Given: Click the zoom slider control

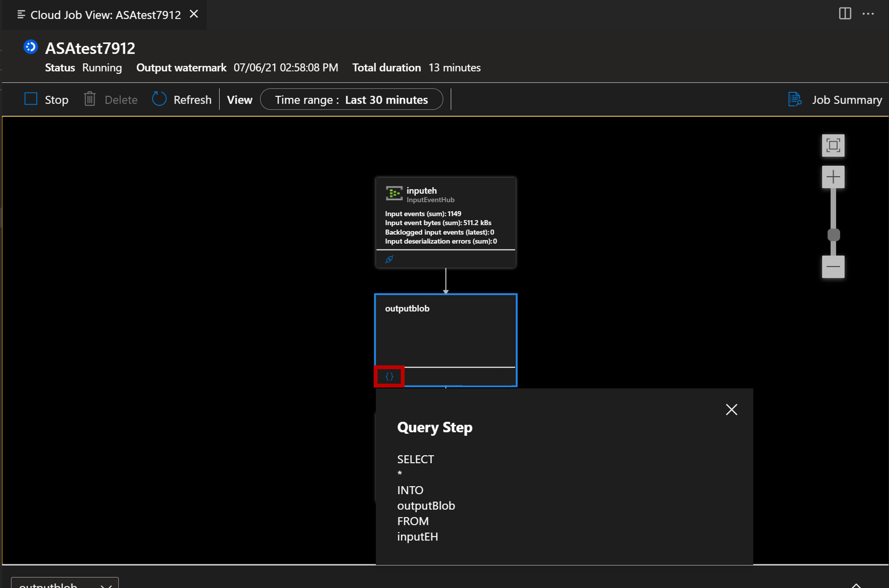Looking at the screenshot, I should click(833, 234).
